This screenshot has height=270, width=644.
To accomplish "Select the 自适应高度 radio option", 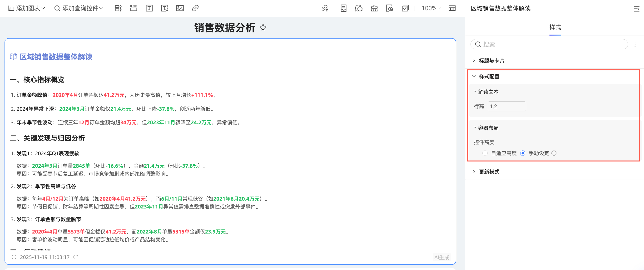I will [x=485, y=153].
